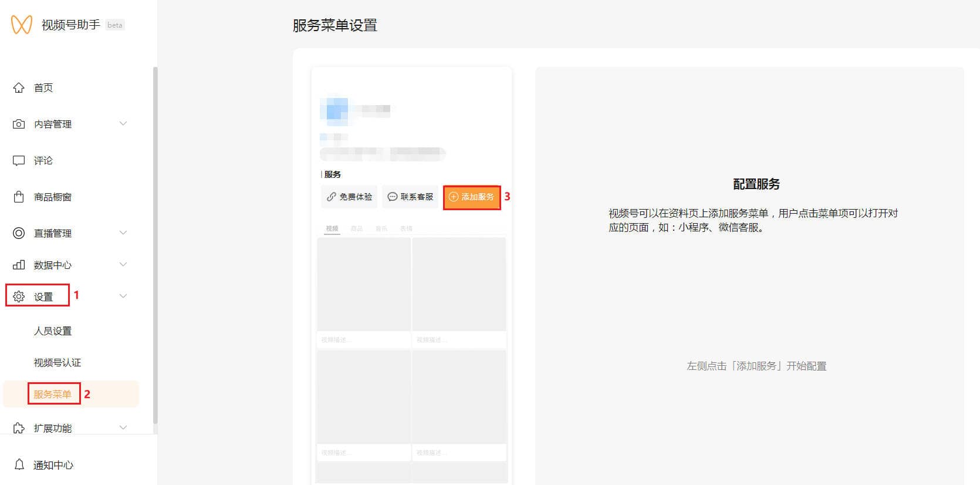Expand the 数据中心 chevron arrow
Viewport: 980px width, 485px height.
123,264
